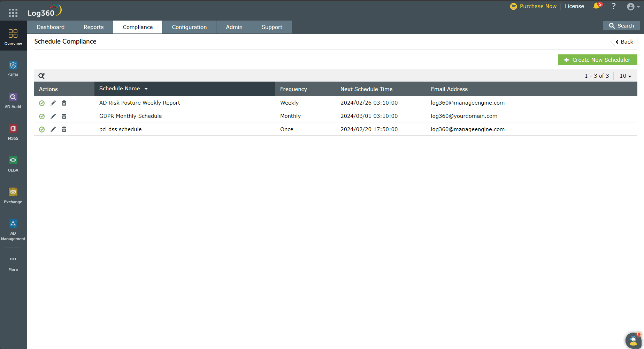The image size is (644, 349).
Task: Toggle status of GDPR Monthly Schedule
Action: (42, 116)
